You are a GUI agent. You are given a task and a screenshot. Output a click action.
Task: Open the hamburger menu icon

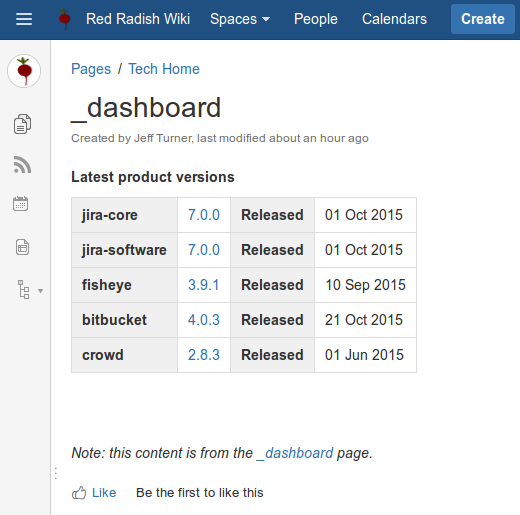click(24, 19)
